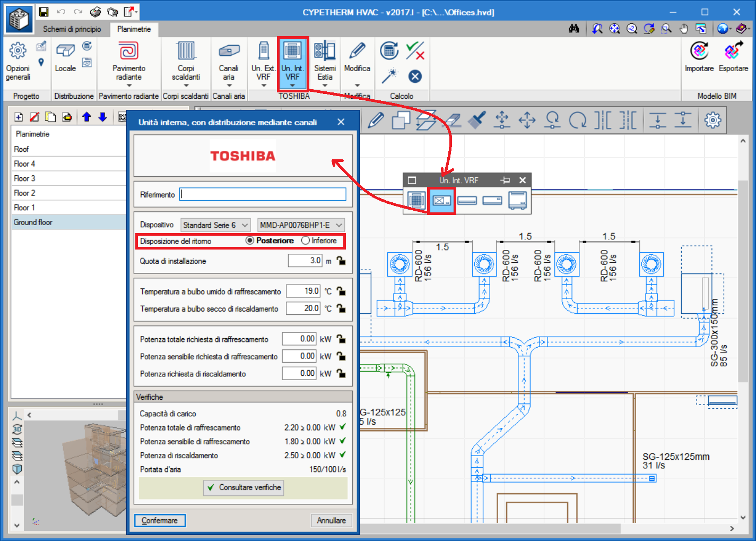Toggle lock for Potenza sensibile richiesta di raffrescamento
Viewport: 756px width, 541px height.
[x=341, y=356]
